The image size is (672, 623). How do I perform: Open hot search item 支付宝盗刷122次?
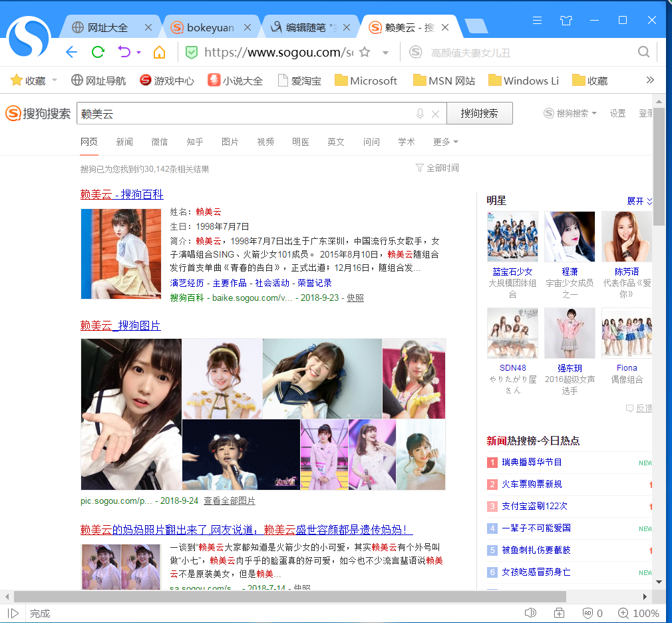pos(534,506)
